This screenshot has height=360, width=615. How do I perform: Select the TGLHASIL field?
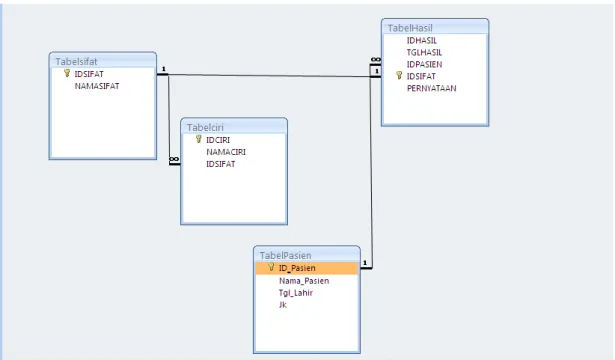[424, 53]
